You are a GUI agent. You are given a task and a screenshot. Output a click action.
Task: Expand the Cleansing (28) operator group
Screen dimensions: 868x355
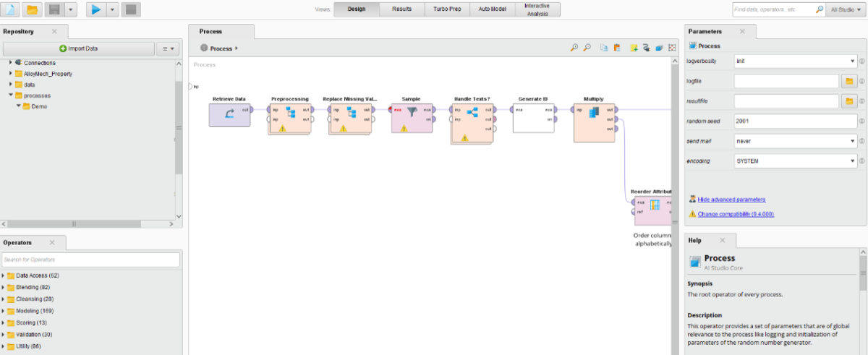[x=3, y=299]
